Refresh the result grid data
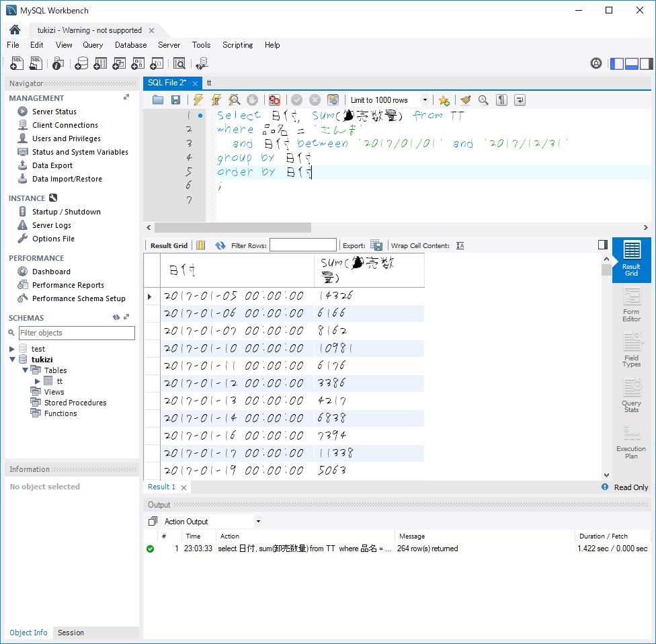The image size is (656, 644). click(x=220, y=245)
